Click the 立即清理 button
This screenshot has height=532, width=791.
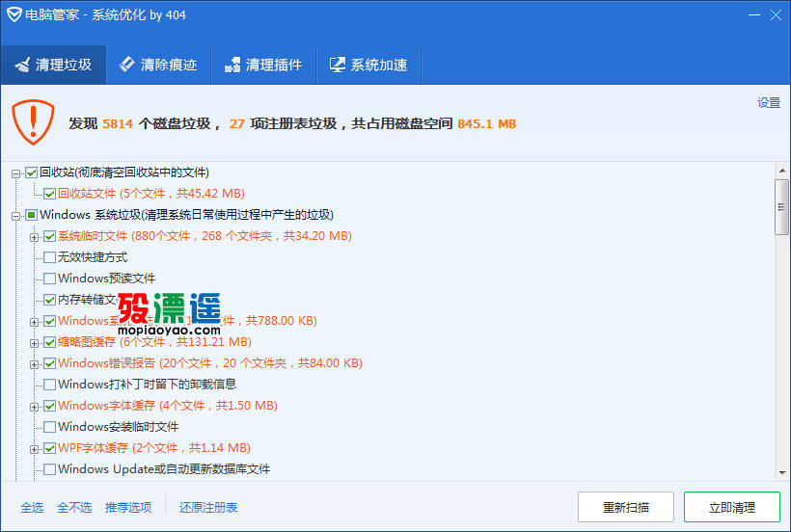pyautogui.click(x=732, y=507)
